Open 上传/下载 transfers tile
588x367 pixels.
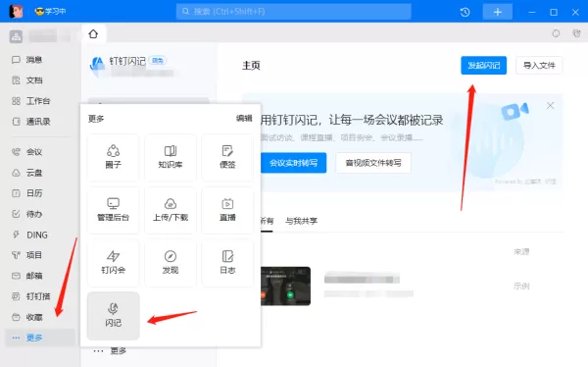click(x=171, y=210)
